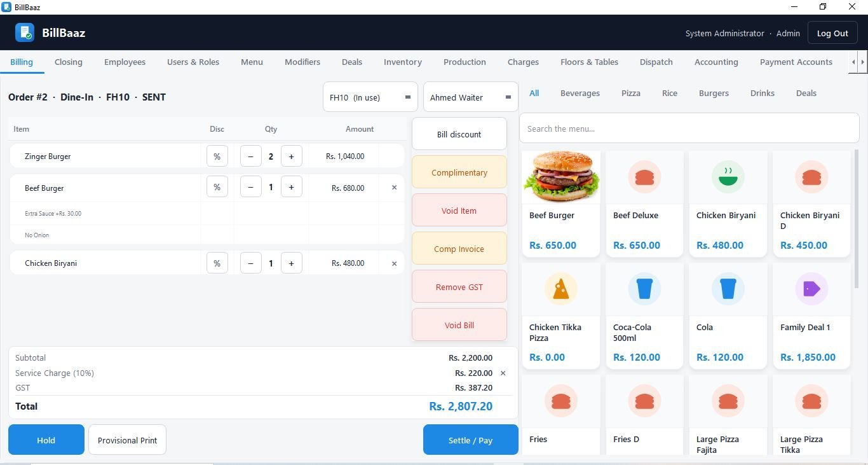Remove Chicken Biryani line with its X
This screenshot has width=868, height=465.
click(x=394, y=263)
